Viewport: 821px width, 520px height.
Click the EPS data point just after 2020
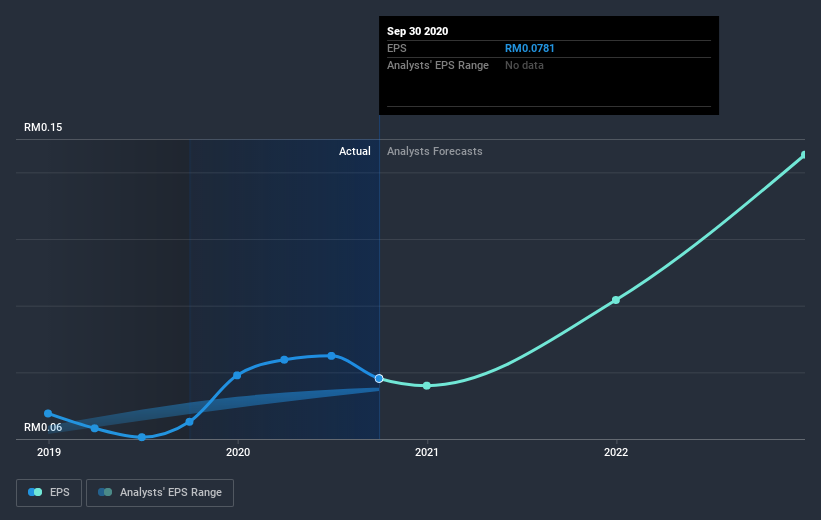(284, 360)
